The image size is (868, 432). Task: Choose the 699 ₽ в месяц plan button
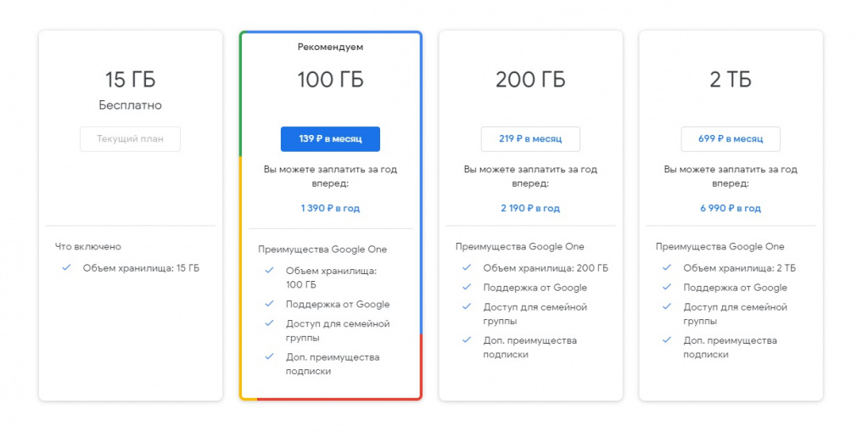tap(731, 139)
